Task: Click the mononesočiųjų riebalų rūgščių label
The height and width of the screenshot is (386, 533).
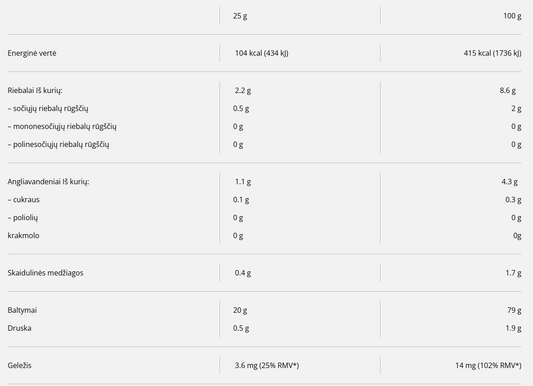Action: point(62,126)
